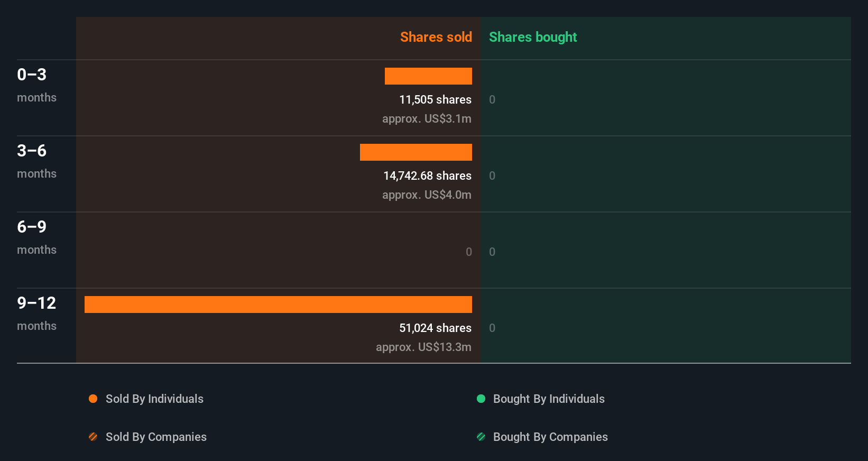Click the shares bought 0 in 6–9 months row
The height and width of the screenshot is (461, 868).
pos(492,252)
